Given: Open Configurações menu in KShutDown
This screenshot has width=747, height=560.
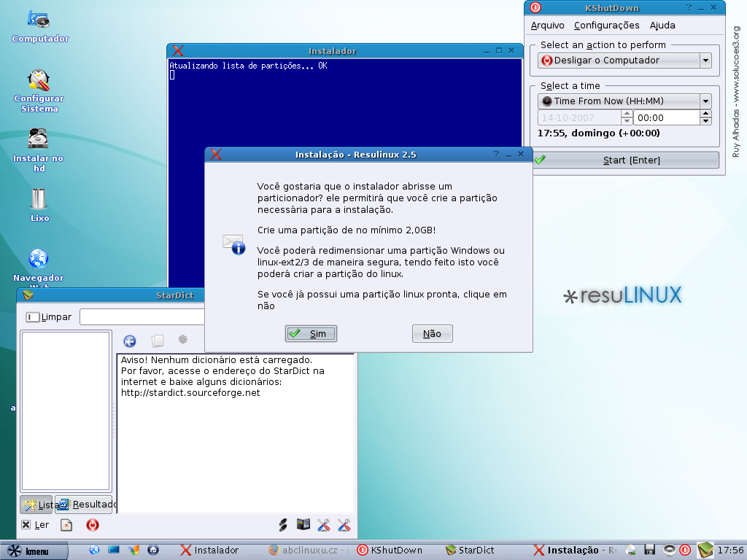Looking at the screenshot, I should 606,26.
